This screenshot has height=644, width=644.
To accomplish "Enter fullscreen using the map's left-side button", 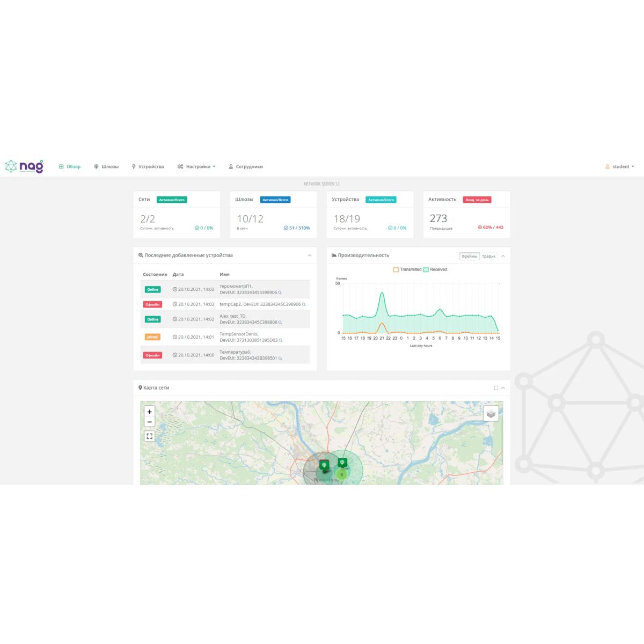I will (150, 436).
